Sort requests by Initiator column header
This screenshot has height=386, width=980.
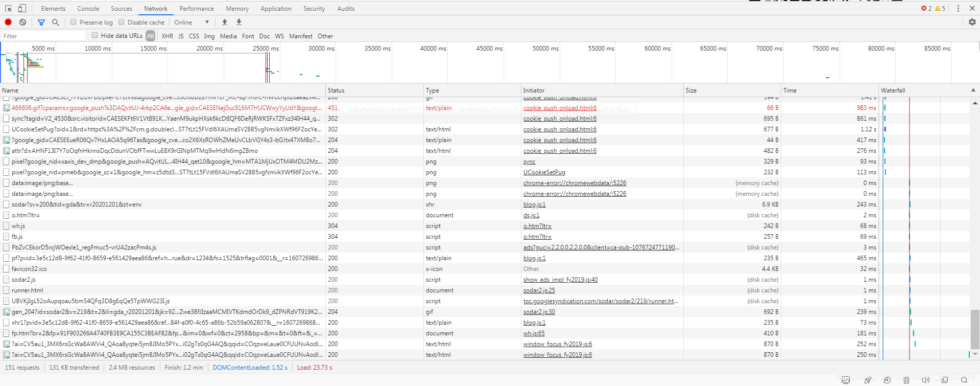coord(603,90)
